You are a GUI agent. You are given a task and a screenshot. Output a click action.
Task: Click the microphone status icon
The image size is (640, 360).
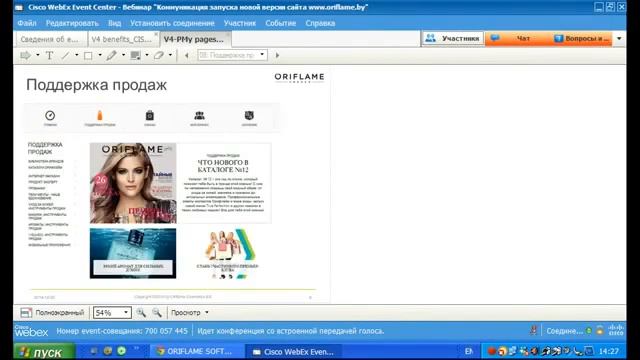click(x=533, y=331)
